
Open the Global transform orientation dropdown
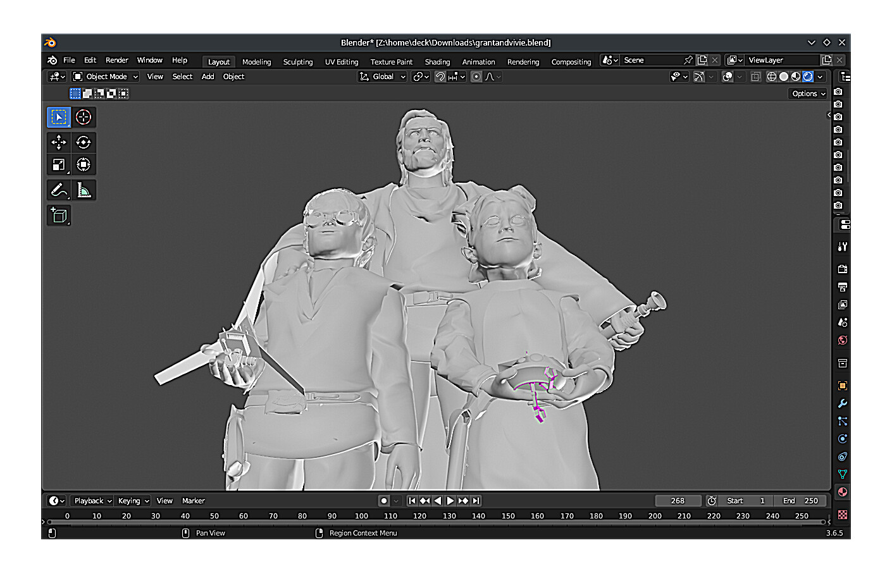click(x=382, y=77)
